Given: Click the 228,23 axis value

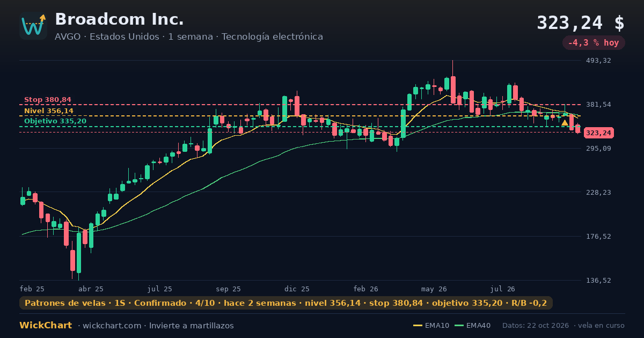Looking at the screenshot, I should (598, 193).
